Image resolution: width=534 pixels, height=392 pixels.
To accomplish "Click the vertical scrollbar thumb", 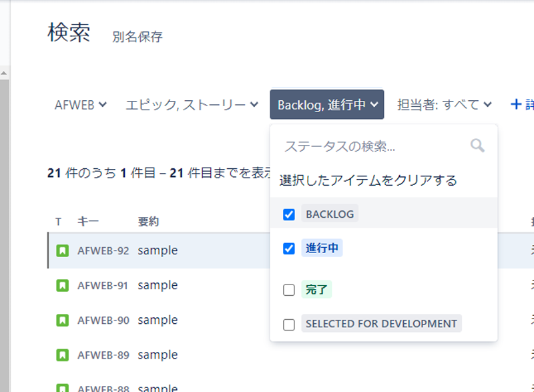I will pyautogui.click(x=5, y=236).
